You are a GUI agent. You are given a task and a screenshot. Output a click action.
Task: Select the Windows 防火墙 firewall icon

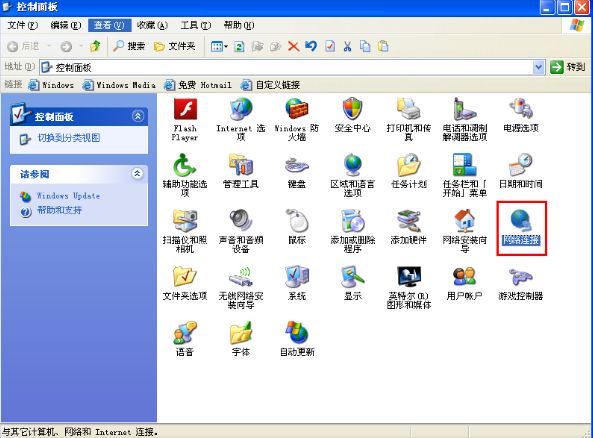coord(297,119)
